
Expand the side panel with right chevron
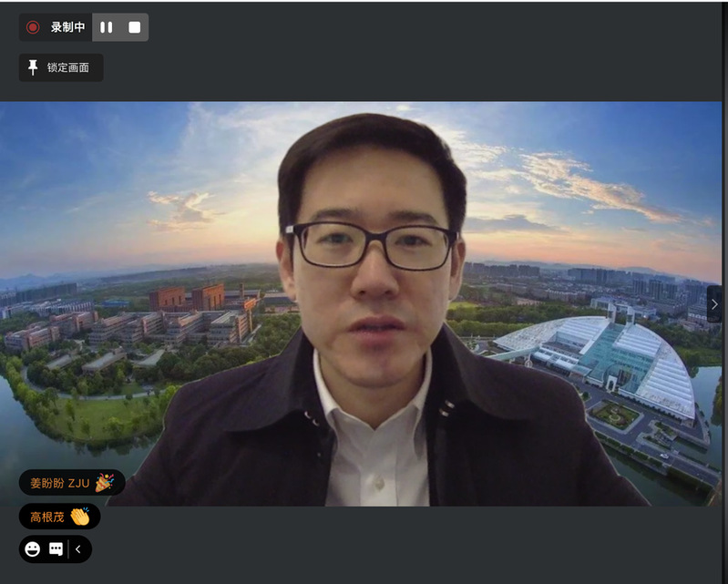[x=714, y=304]
